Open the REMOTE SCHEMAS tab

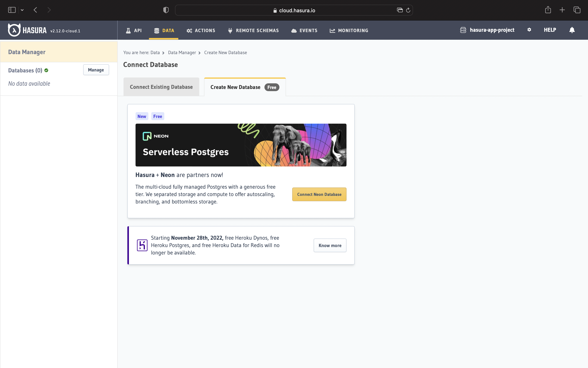253,30
